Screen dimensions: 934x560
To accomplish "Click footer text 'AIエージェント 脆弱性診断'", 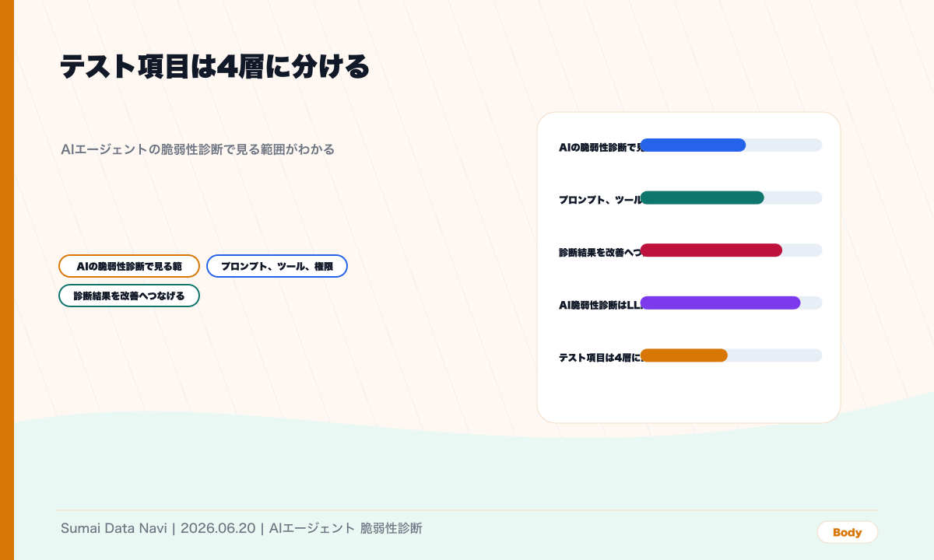I will tap(346, 528).
